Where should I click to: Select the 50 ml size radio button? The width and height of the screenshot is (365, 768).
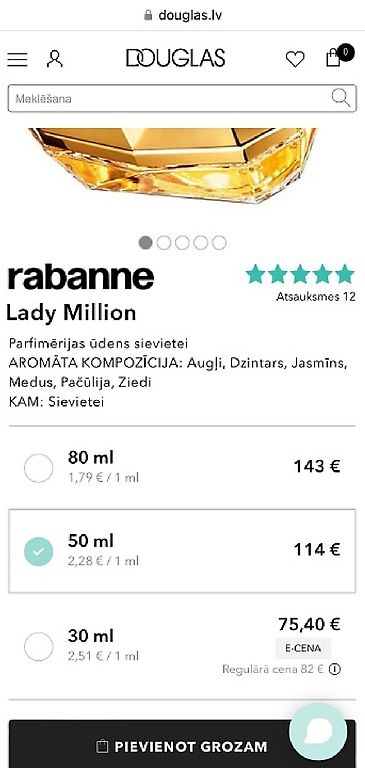coord(39,552)
